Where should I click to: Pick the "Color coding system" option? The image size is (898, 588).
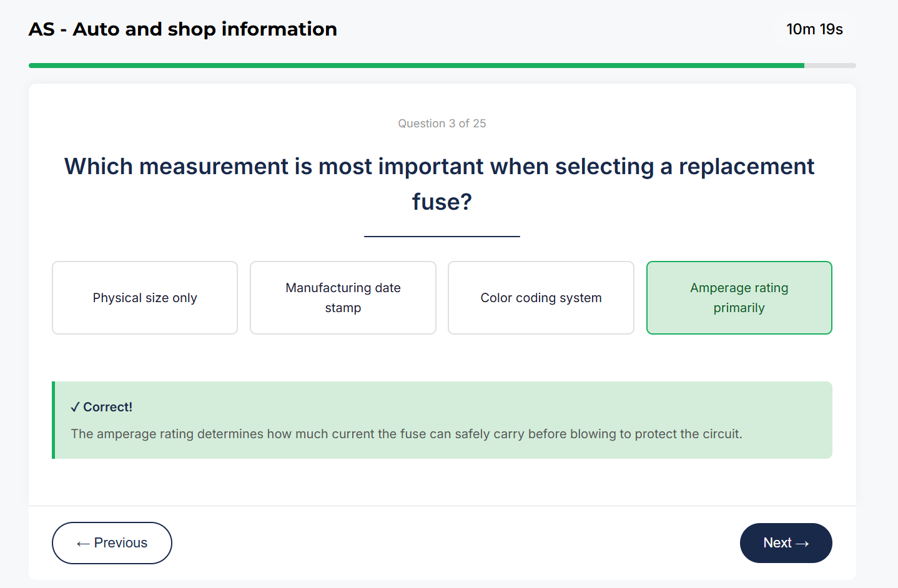coord(540,298)
